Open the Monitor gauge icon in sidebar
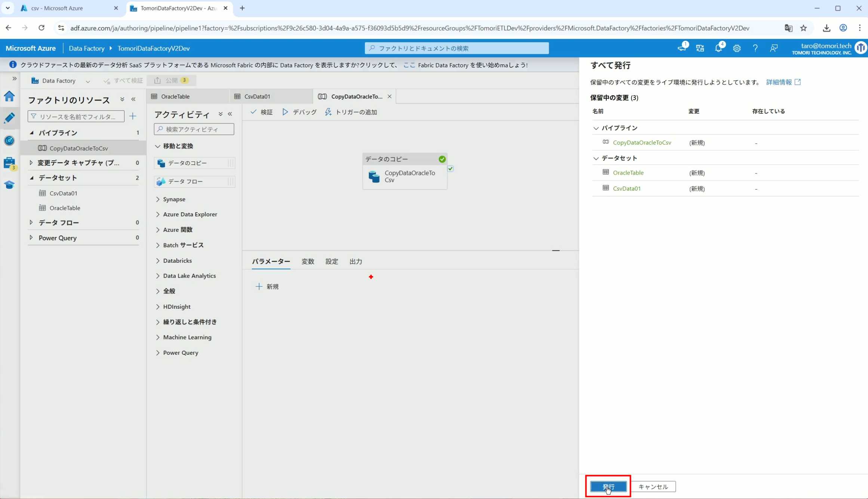 click(x=9, y=141)
